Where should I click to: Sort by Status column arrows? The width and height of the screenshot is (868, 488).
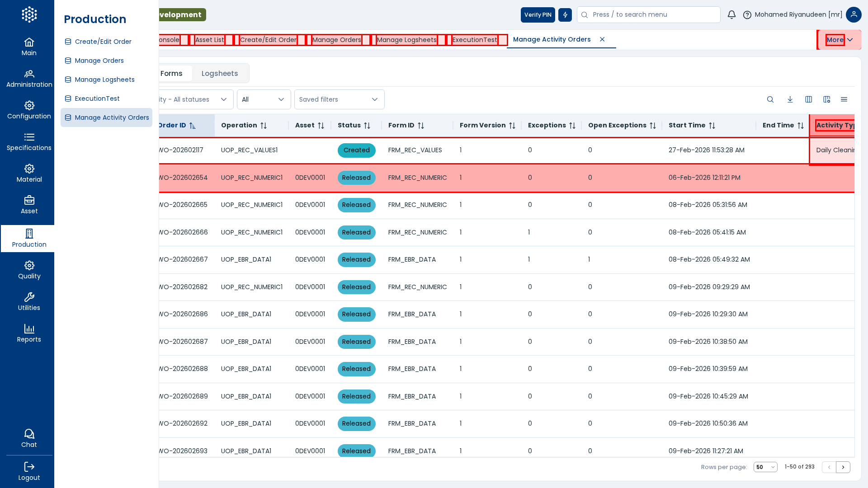coord(367,126)
